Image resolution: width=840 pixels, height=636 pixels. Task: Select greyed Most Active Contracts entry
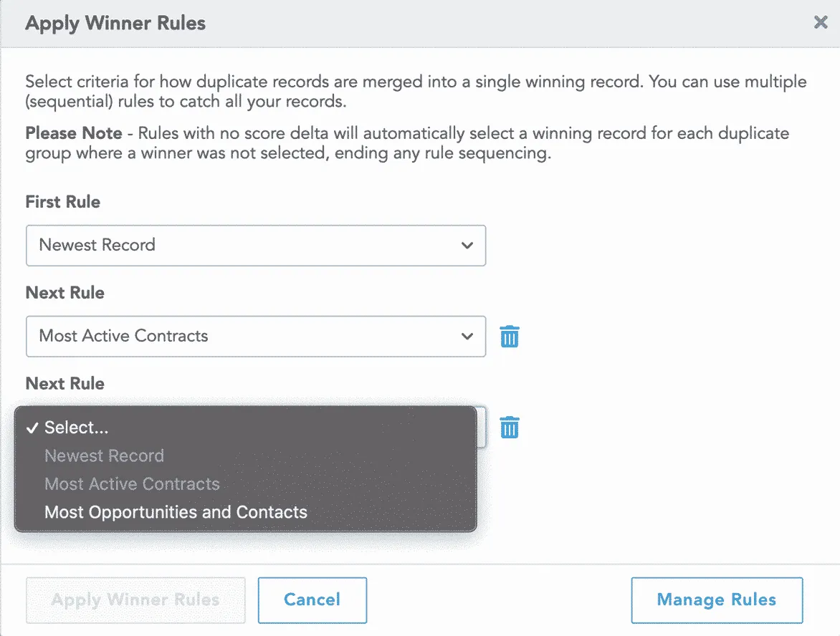pos(133,484)
